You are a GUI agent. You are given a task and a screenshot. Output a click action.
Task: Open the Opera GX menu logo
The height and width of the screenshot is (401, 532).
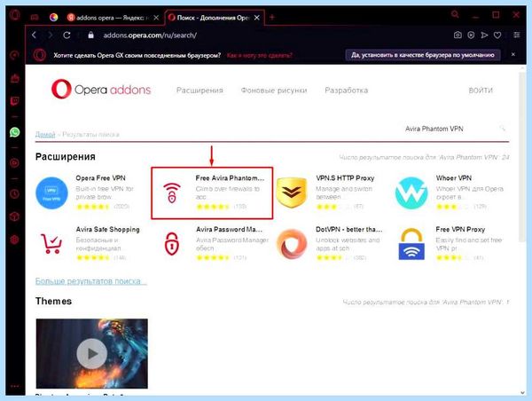14,16
